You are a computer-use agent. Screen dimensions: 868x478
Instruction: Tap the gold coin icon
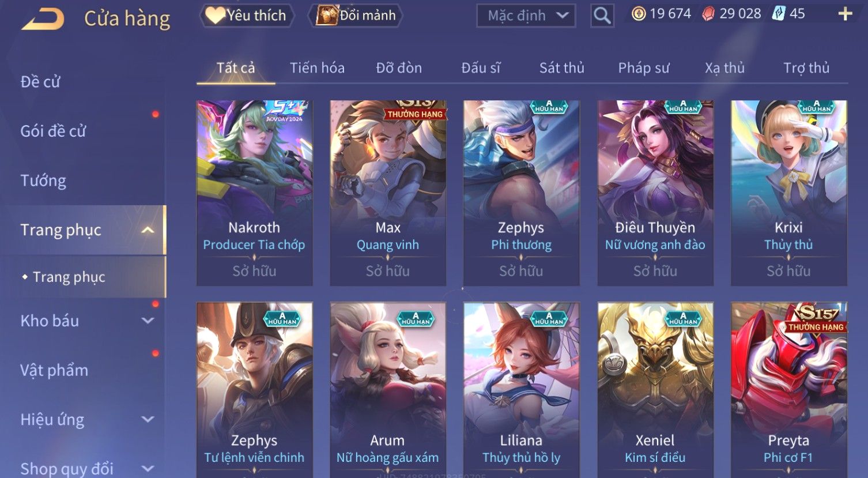(x=639, y=14)
